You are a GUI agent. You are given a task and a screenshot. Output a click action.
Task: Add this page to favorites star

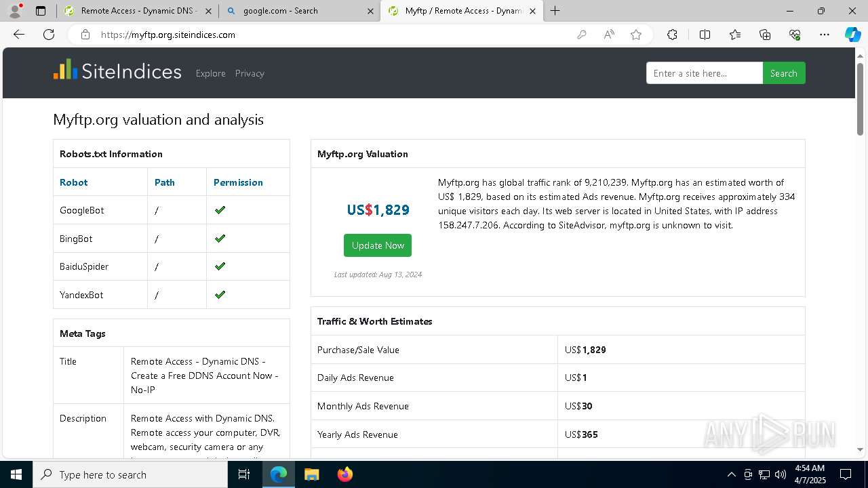(x=636, y=35)
